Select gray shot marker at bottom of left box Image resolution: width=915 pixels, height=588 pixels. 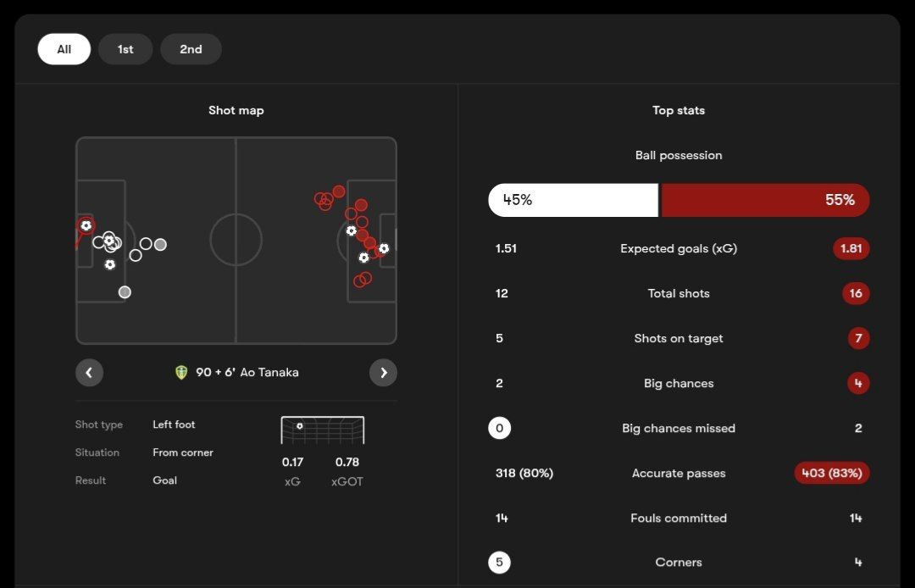[x=125, y=292]
